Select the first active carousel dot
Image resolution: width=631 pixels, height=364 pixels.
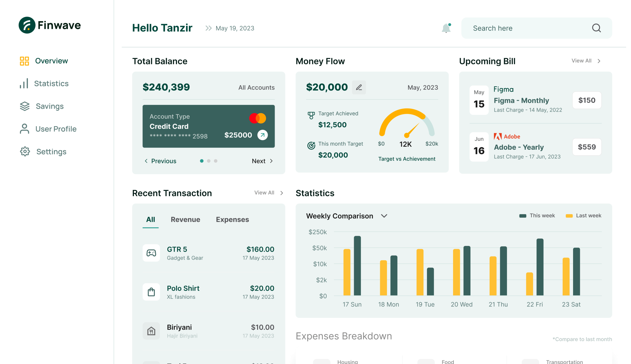tap(201, 161)
